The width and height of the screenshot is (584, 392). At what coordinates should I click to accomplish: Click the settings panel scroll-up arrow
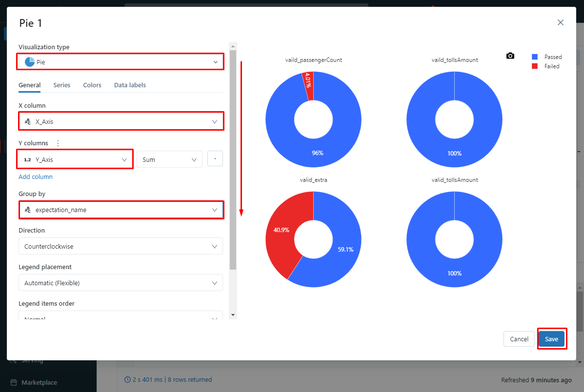[233, 46]
